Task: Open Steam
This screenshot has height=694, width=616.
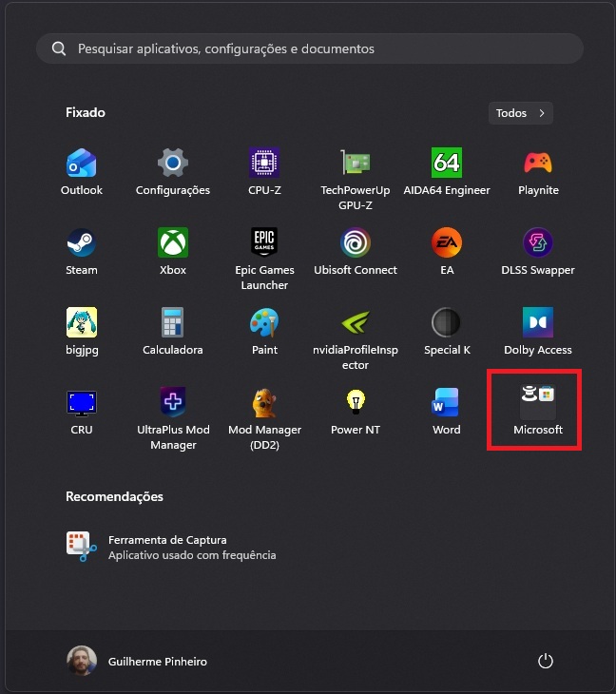Action: (x=82, y=252)
